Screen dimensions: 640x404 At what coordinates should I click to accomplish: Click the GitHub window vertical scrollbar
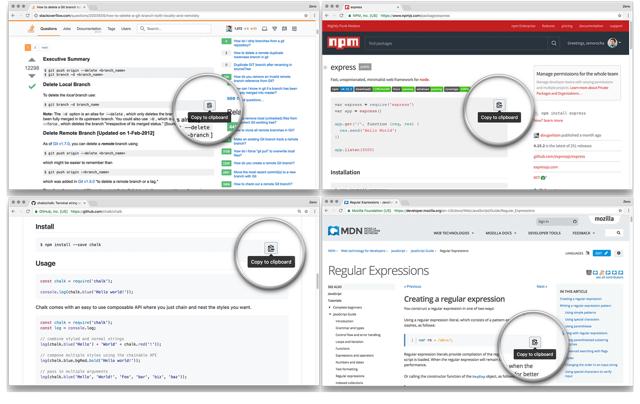[x=317, y=281]
